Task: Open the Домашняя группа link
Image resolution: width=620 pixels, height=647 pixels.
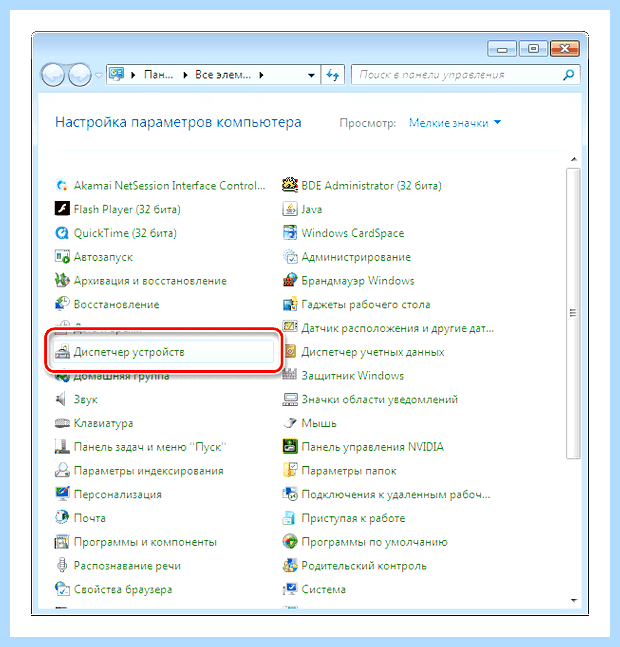Action: point(121,376)
